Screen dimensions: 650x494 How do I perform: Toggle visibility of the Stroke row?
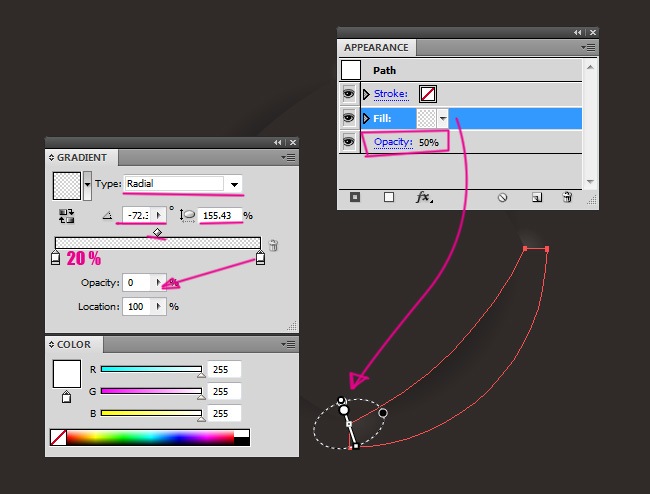[349, 94]
